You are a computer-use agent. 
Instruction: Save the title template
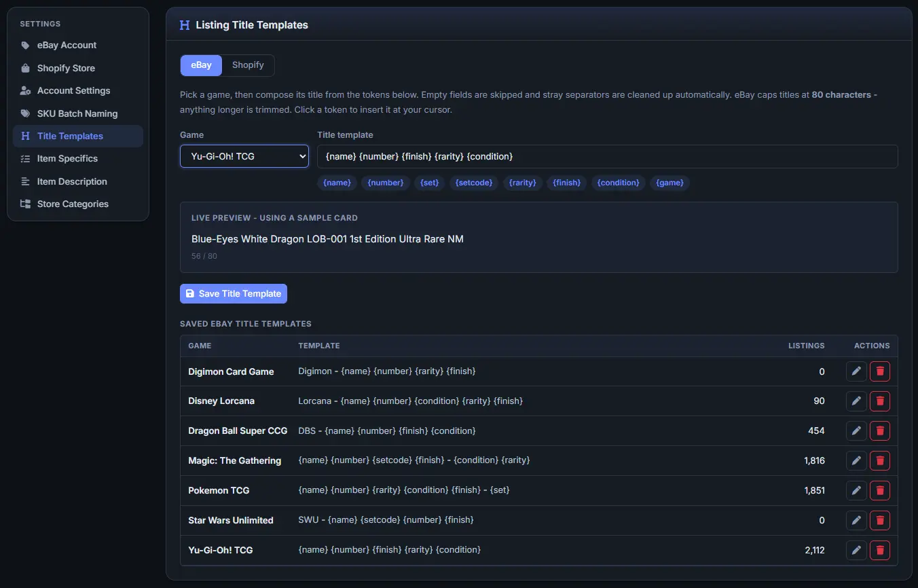[x=234, y=293]
